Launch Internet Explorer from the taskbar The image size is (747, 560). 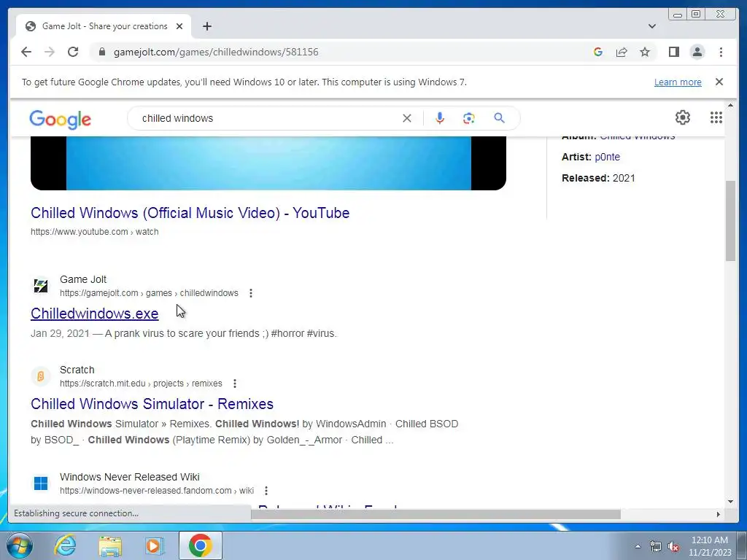tap(65, 545)
